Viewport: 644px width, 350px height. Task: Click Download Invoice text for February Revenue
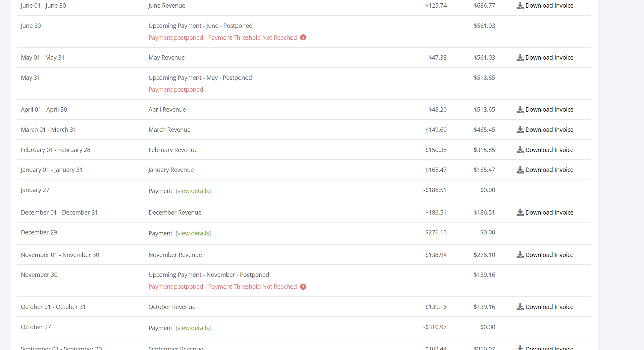549,150
